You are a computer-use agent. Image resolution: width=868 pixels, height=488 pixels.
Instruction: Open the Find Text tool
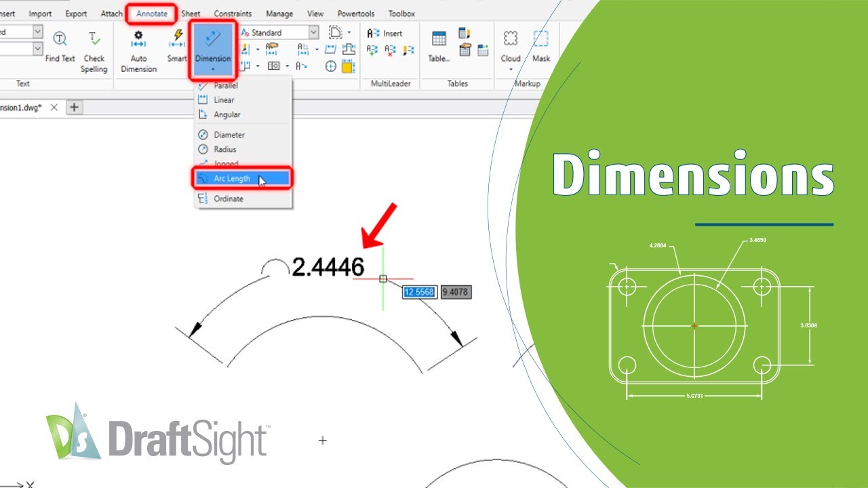60,46
